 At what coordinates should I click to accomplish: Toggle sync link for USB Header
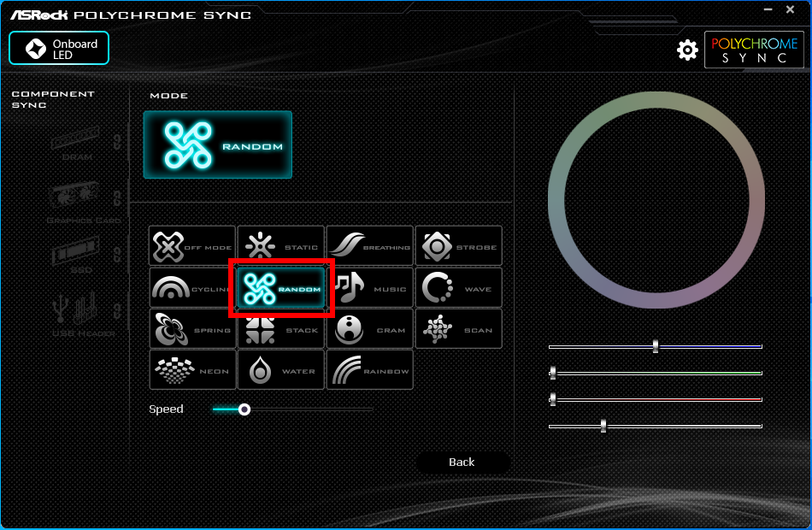click(x=118, y=311)
